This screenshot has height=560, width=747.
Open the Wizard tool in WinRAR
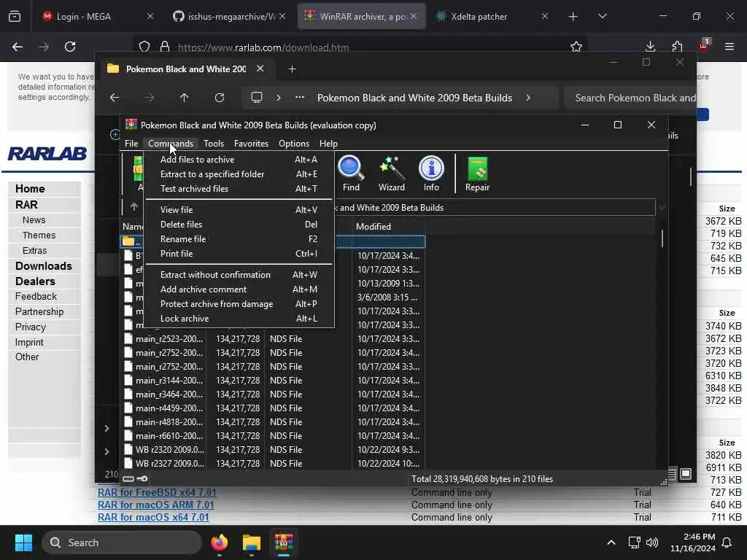point(392,174)
